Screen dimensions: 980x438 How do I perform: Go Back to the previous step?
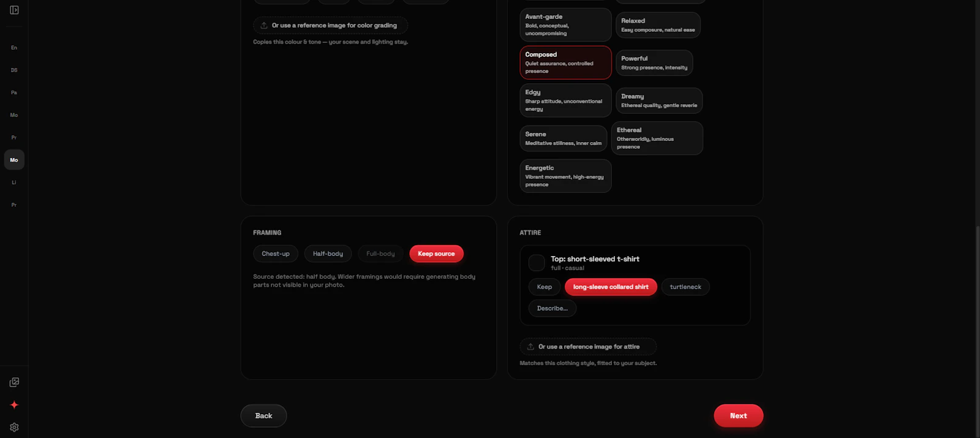point(263,416)
